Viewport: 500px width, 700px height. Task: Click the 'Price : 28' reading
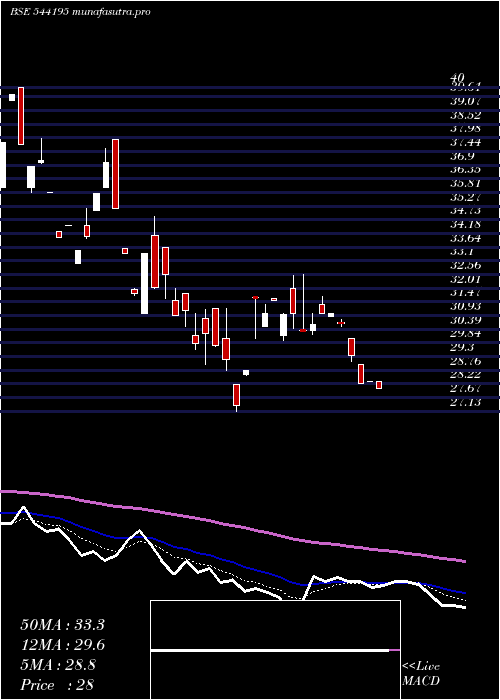pyautogui.click(x=57, y=685)
